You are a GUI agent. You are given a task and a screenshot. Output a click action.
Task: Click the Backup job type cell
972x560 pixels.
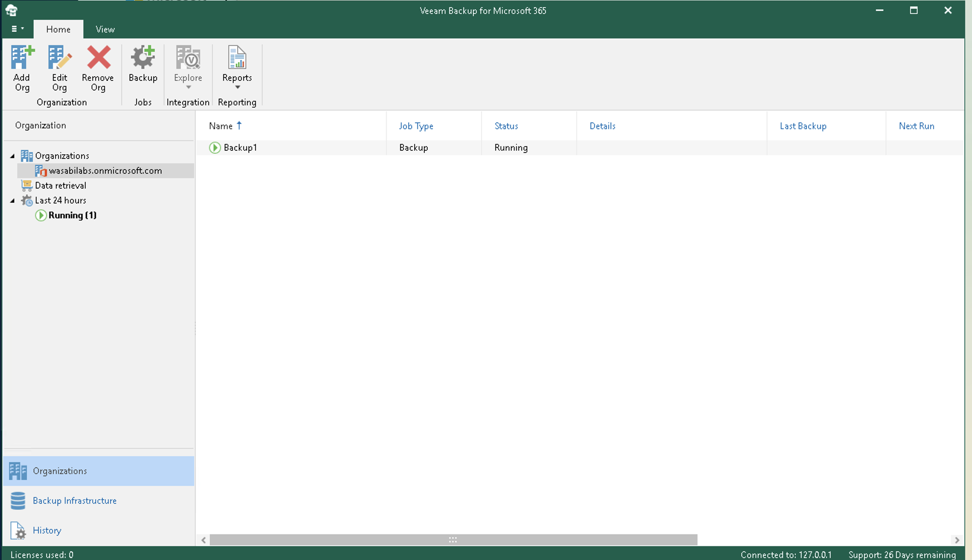pyautogui.click(x=413, y=148)
